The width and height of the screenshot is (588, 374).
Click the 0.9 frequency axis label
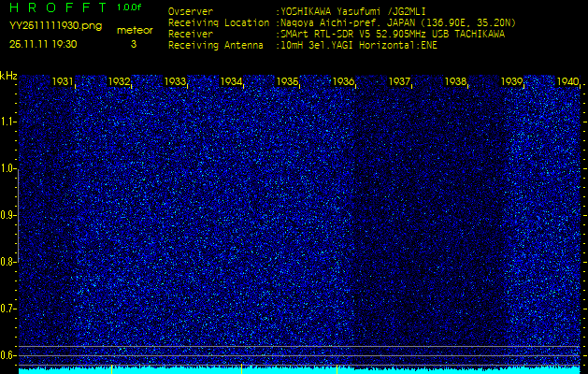point(7,215)
